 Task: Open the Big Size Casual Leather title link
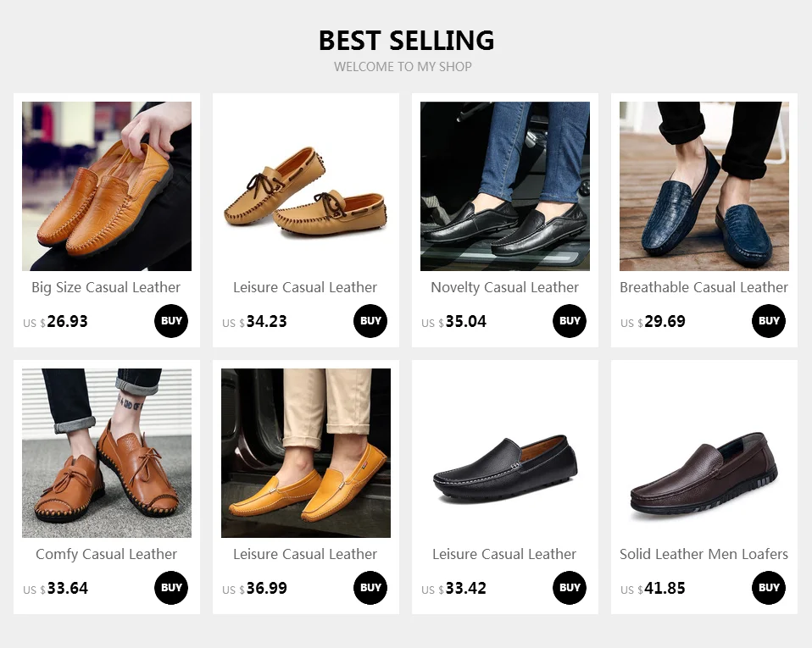tap(106, 287)
